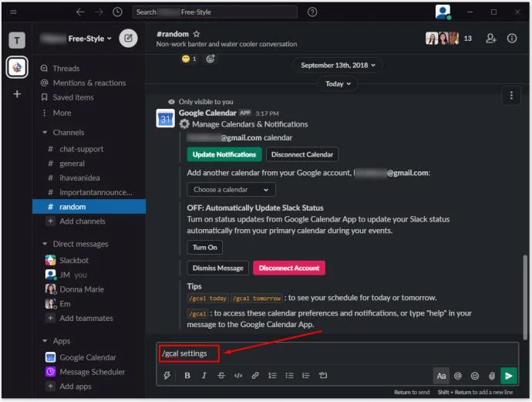The height and width of the screenshot is (402, 532).
Task: Open user profile avatar at top right
Action: (443, 12)
